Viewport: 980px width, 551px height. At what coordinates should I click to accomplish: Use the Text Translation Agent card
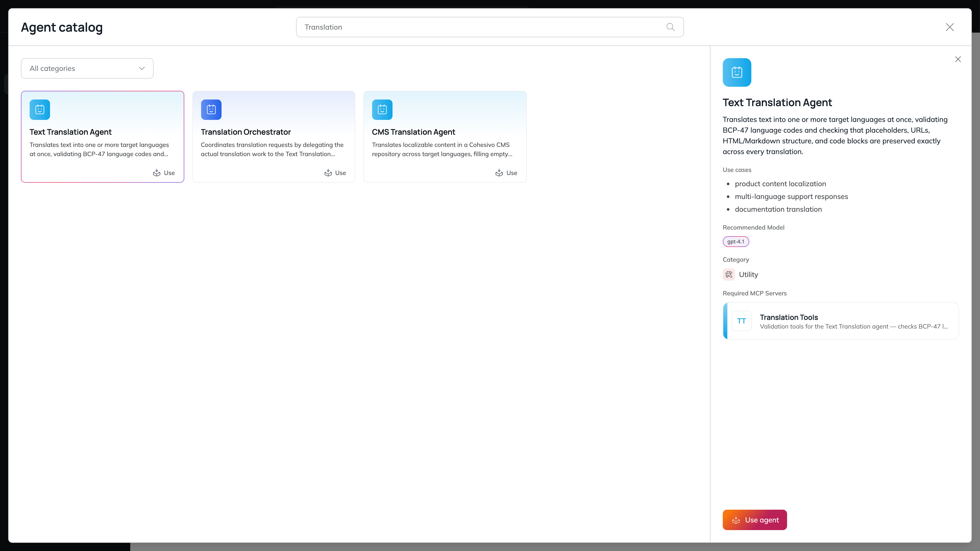[x=164, y=173]
